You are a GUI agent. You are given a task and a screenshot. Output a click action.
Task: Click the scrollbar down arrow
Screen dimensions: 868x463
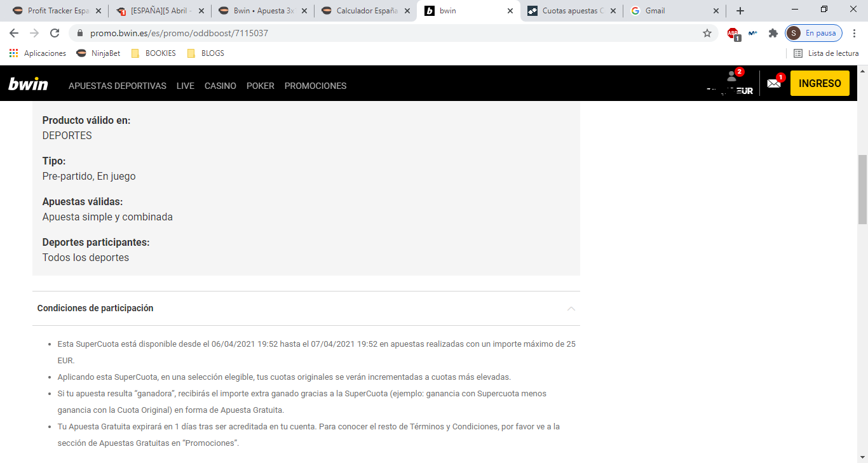coord(862,457)
